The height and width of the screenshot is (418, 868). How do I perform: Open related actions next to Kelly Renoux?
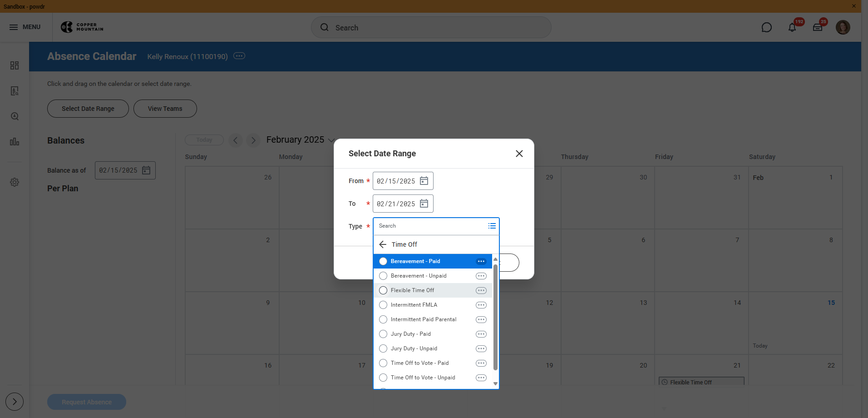click(x=239, y=56)
